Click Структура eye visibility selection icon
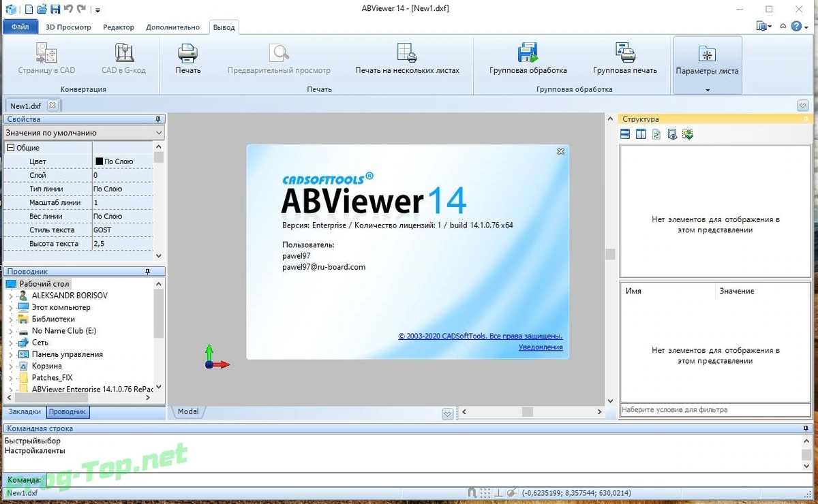The width and height of the screenshot is (818, 504). [x=672, y=134]
